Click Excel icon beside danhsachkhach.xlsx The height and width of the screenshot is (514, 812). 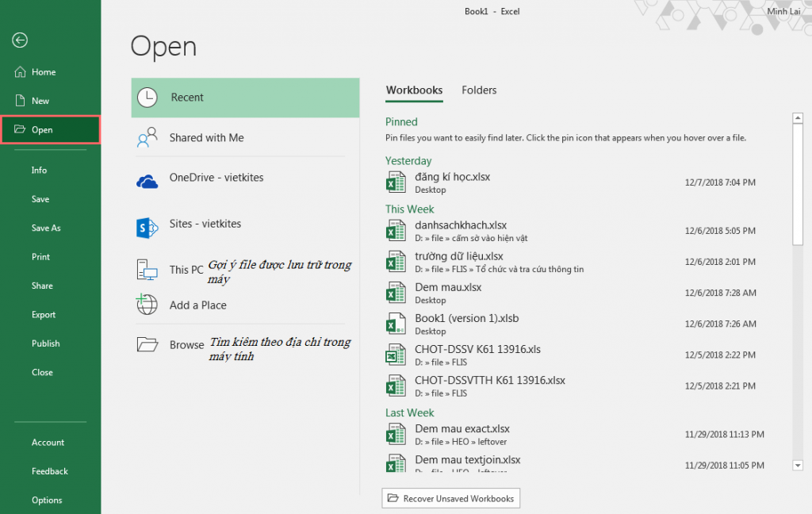396,231
